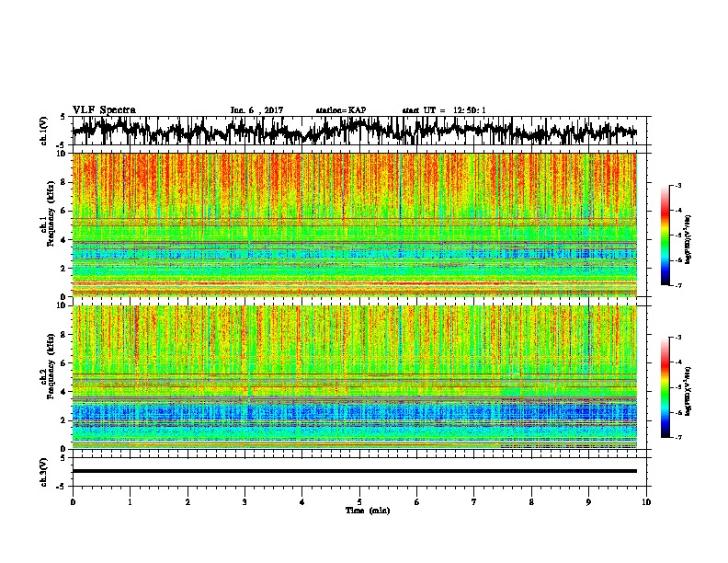The height and width of the screenshot is (563, 728).
Task: Click the "8" kHz tick on ch.1 frequency axis
Action: 63,182
